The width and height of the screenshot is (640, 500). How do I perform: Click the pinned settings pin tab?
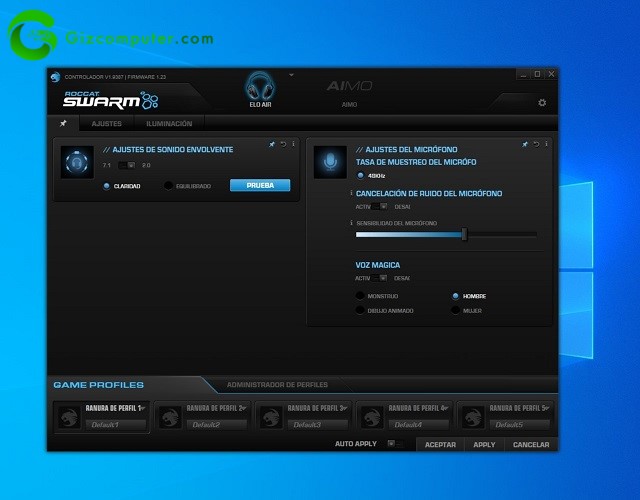[63, 123]
